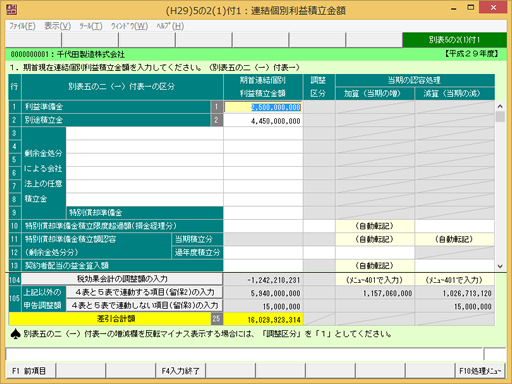512x384 pixels.
Task: Click the row 8 reserve name input field
Action: 144,199
